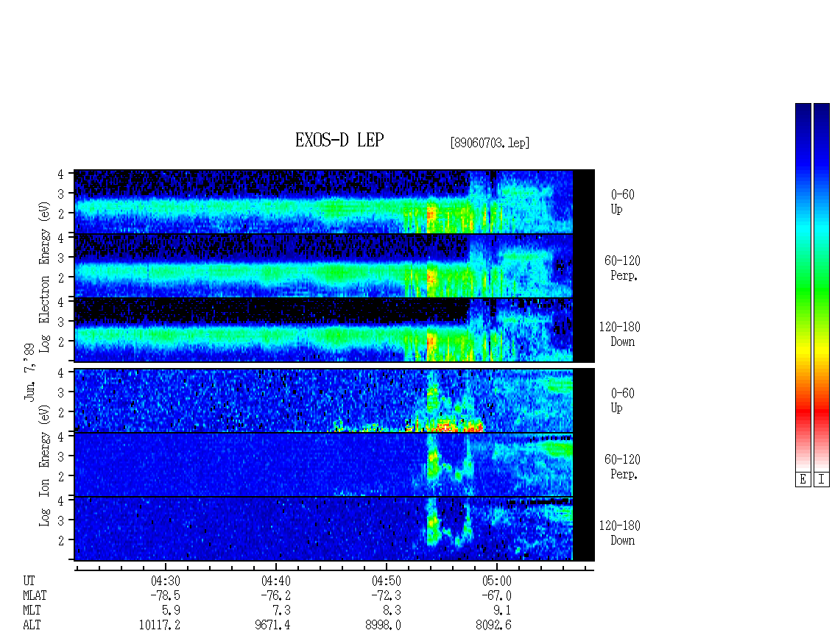Click the electron panel 60-120 Perp. label
This screenshot has width=832, height=644.
(622, 268)
